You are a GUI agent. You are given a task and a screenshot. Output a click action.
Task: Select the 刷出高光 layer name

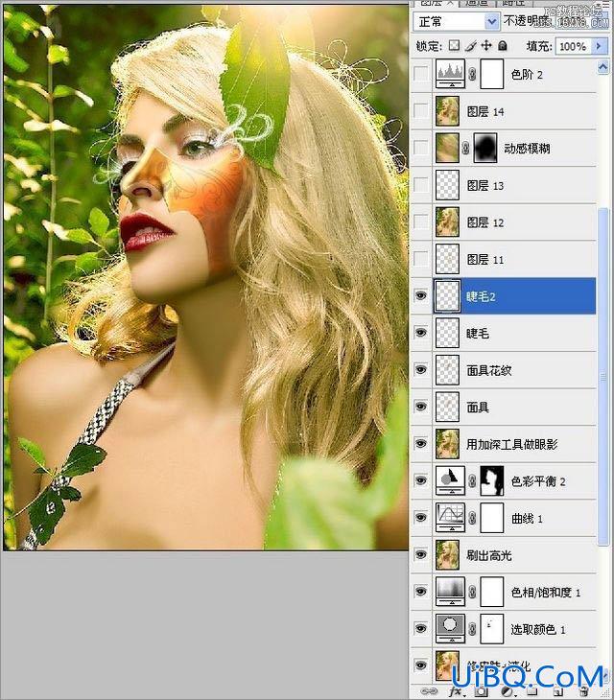click(x=489, y=555)
